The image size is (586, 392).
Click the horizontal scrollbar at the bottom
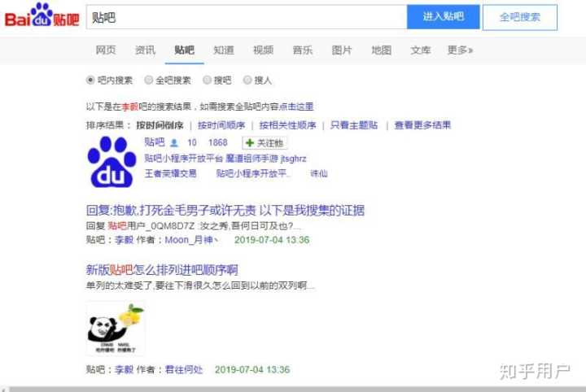tap(293, 390)
